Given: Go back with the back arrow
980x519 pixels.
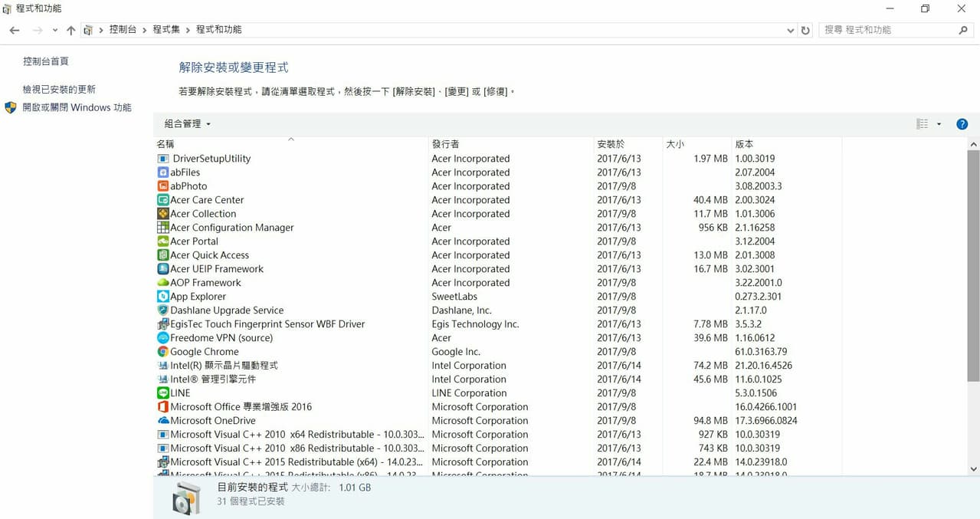Looking at the screenshot, I should point(15,30).
